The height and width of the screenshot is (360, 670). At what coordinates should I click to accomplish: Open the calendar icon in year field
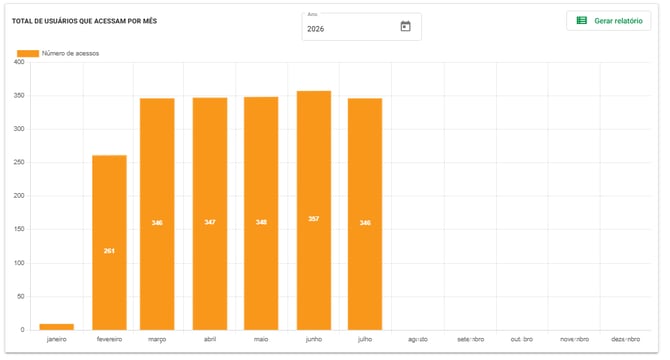click(405, 26)
